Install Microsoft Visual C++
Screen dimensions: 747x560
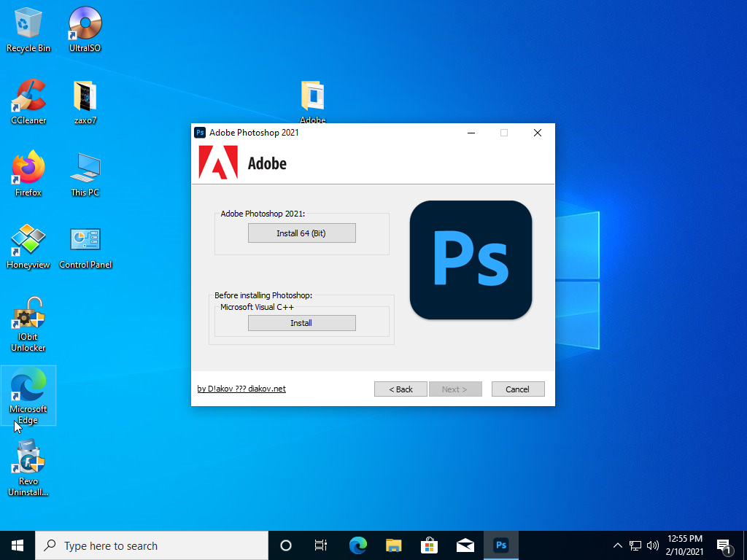[301, 323]
